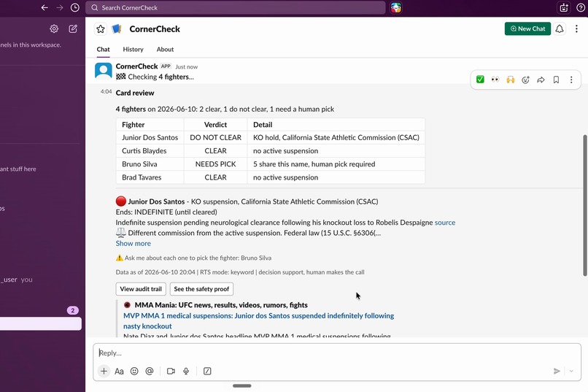React with green check mark emoji
588x392 pixels.
coord(480,80)
